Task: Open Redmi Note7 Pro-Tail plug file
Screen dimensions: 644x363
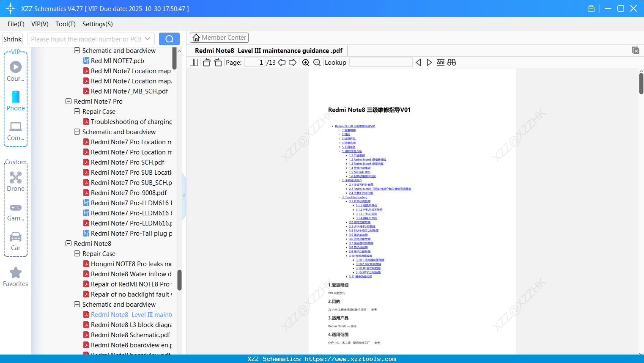Action: pos(127,234)
